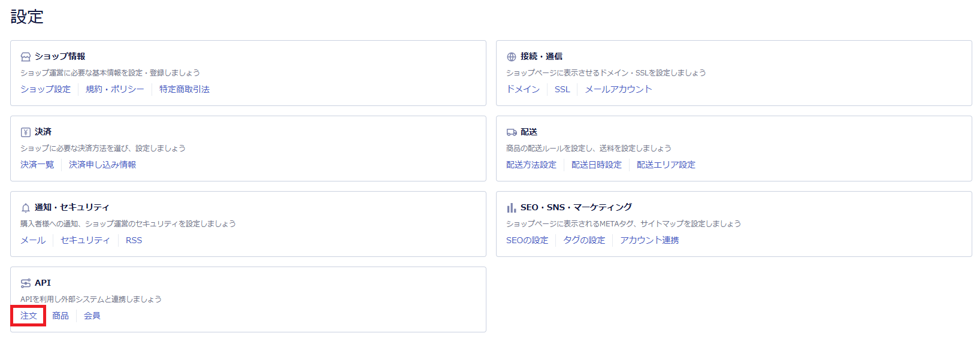View the 決済一覧 page
Image resolution: width=980 pixels, height=342 pixels.
tap(37, 165)
